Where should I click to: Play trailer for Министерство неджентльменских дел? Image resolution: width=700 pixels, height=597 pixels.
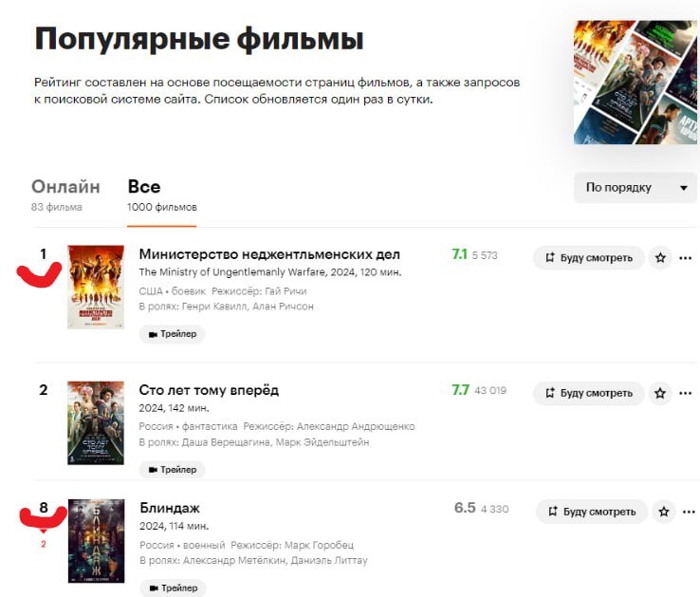coord(173,334)
